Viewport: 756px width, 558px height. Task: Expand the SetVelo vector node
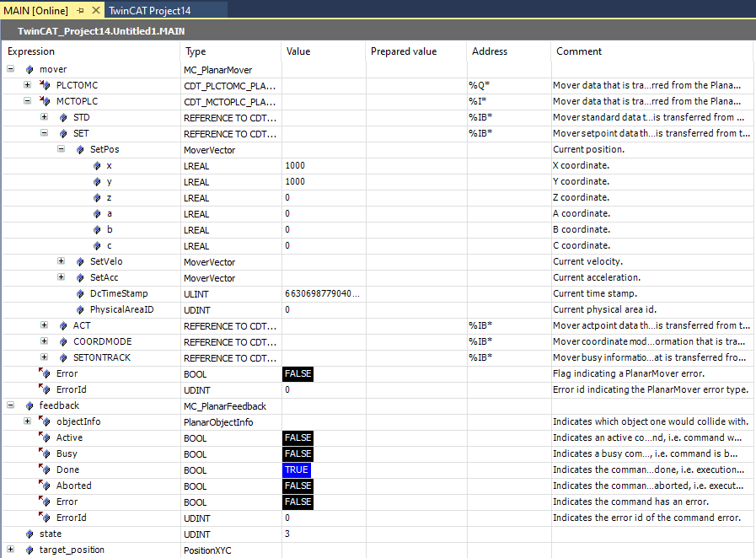pos(62,261)
